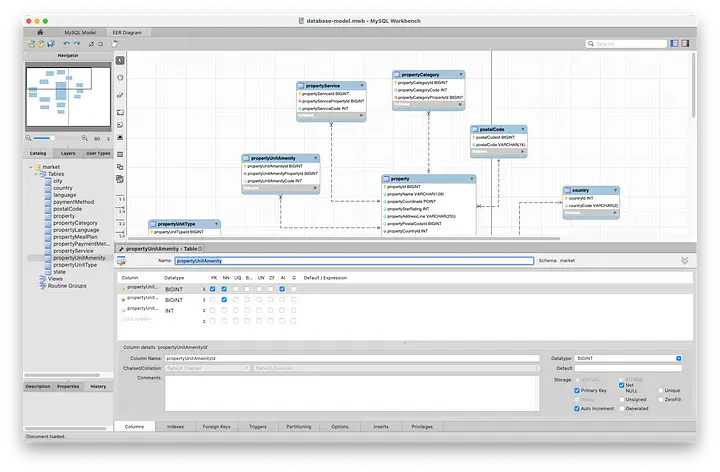Toggle PK checkbox on first BIGINT row

coord(213,289)
